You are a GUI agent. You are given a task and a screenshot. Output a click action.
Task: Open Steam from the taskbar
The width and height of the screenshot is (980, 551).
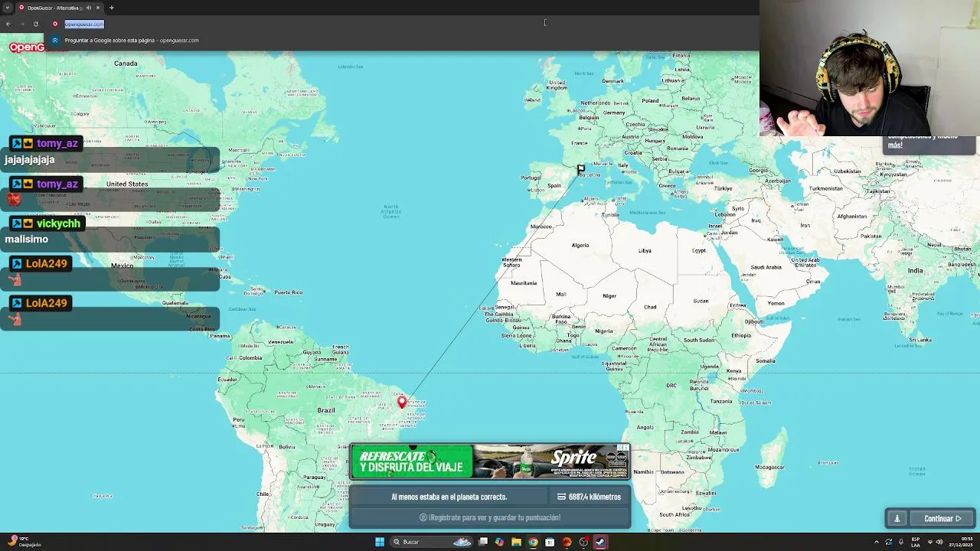click(601, 542)
